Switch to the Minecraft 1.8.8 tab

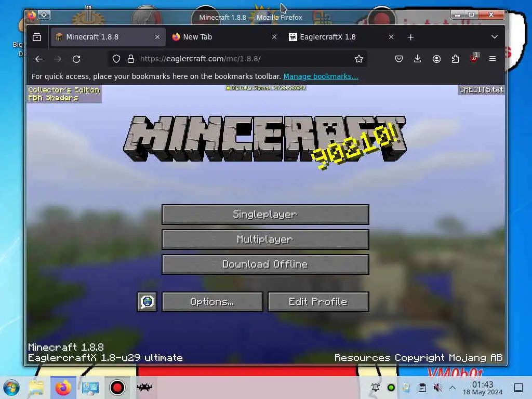(x=108, y=37)
